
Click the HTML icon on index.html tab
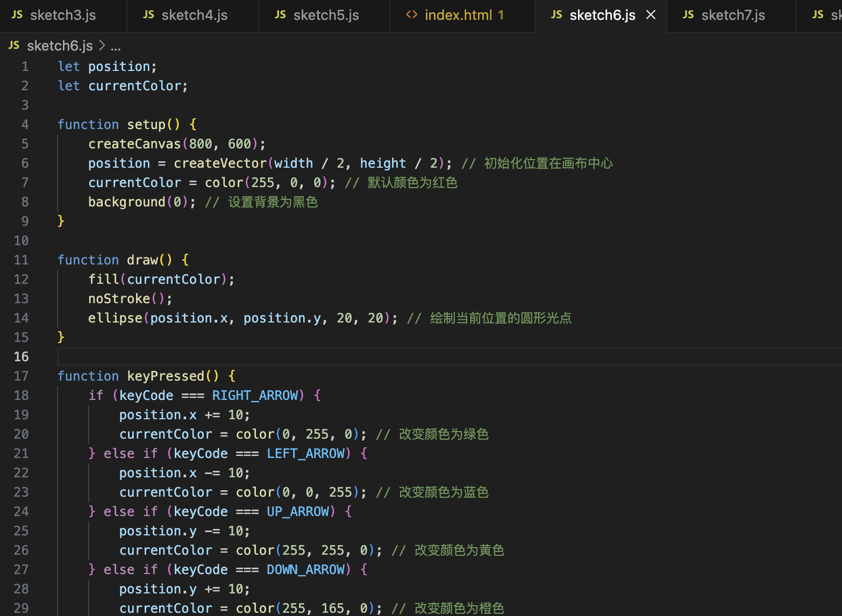412,15
